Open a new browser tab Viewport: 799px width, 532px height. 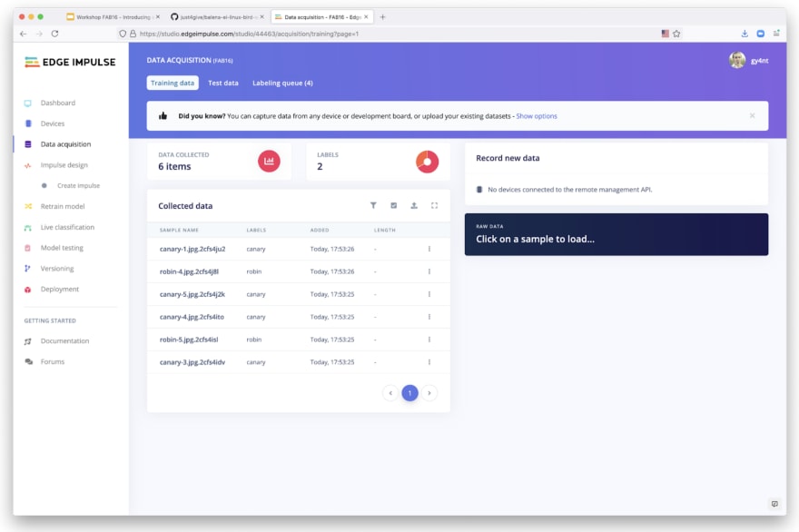[382, 17]
